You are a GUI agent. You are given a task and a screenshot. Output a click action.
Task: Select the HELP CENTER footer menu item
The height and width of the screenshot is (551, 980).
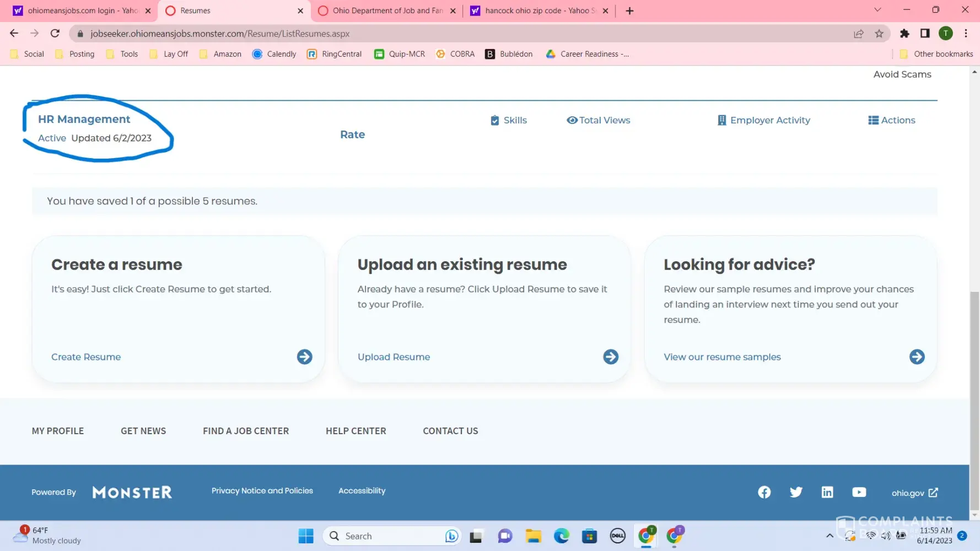(356, 431)
